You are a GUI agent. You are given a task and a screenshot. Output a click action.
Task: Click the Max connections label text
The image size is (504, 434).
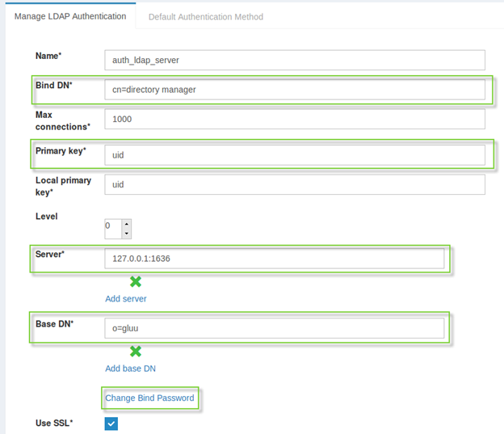pos(63,120)
